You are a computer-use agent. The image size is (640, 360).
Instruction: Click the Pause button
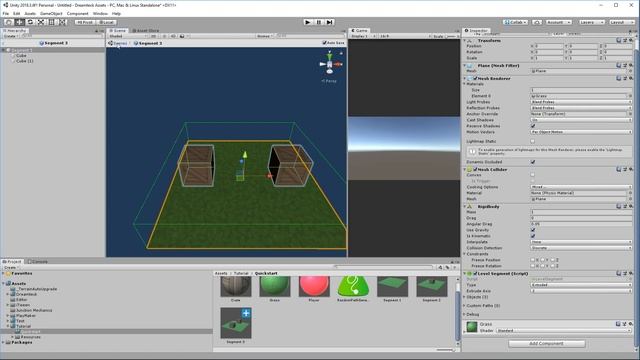pos(319,22)
